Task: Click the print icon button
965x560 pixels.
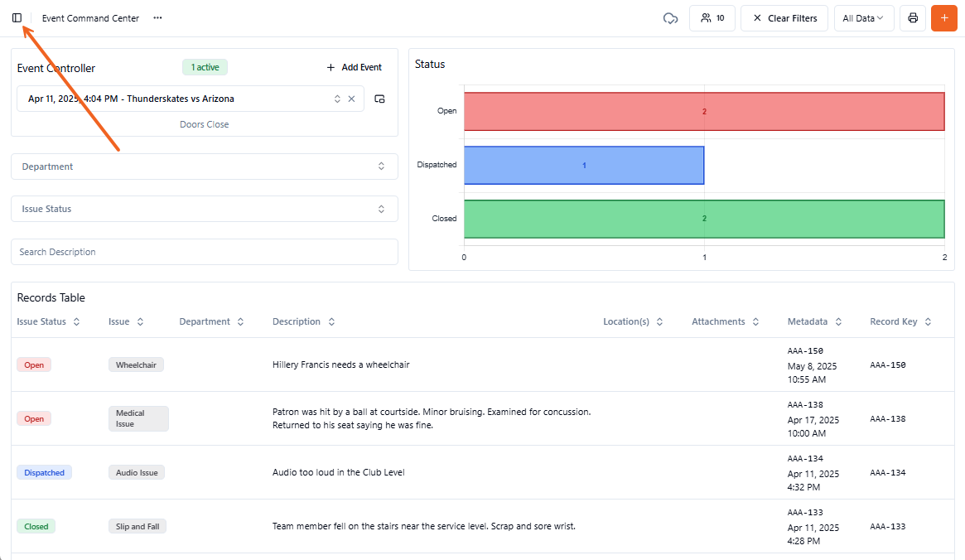Action: point(913,18)
